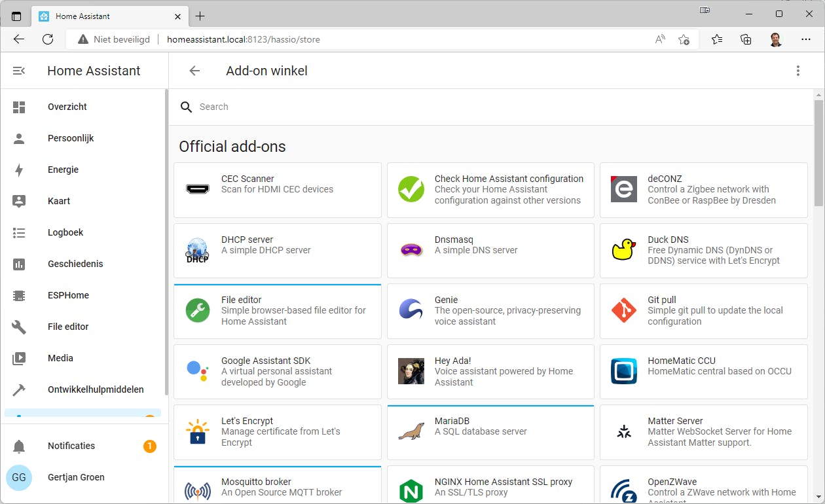Click the page vertical scrollbar thumb
Image resolution: width=825 pixels, height=504 pixels.
tap(818, 153)
